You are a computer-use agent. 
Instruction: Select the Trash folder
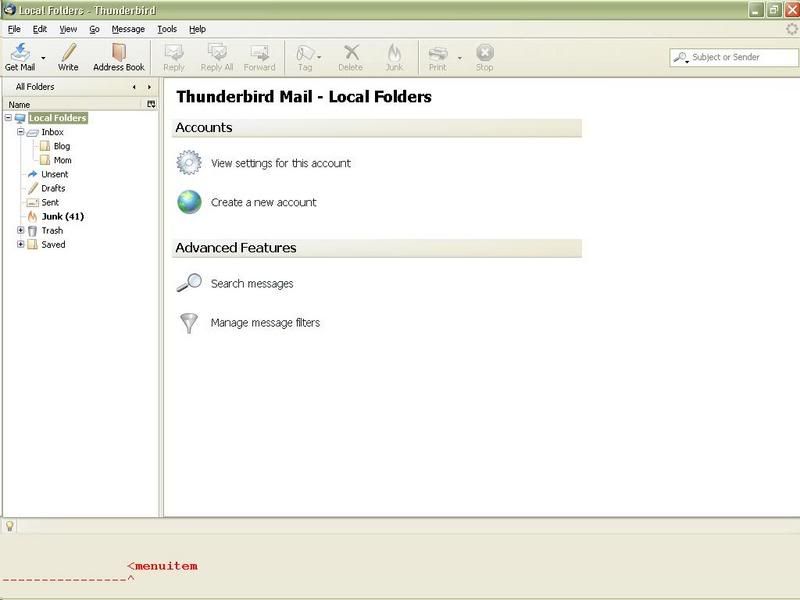click(52, 231)
